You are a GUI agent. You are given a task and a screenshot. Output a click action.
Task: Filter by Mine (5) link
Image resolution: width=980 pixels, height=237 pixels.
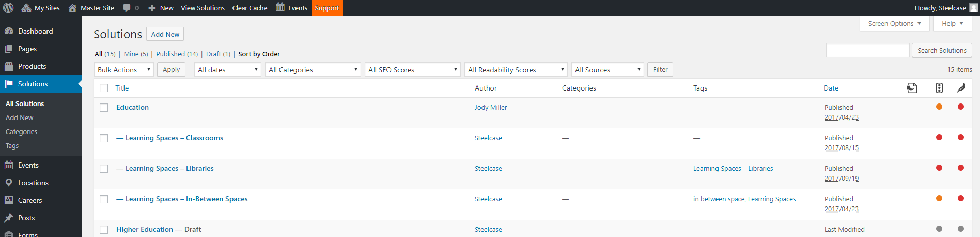[x=136, y=54]
